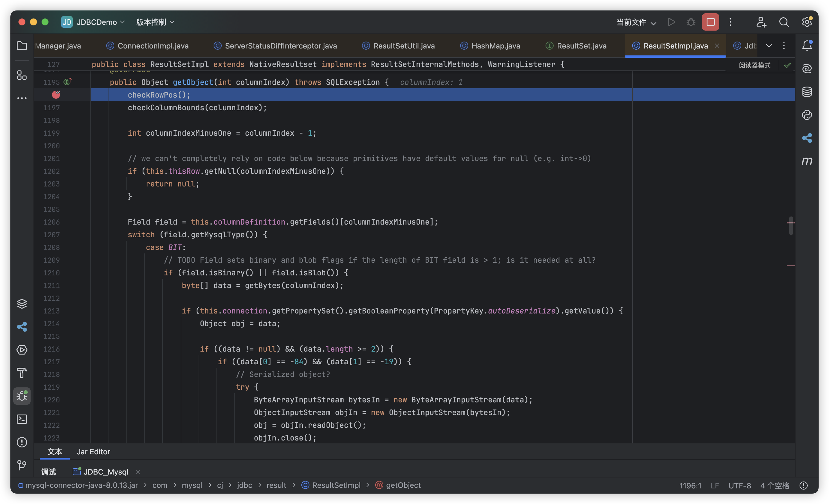Switch to Manager.java tab

pos(58,46)
